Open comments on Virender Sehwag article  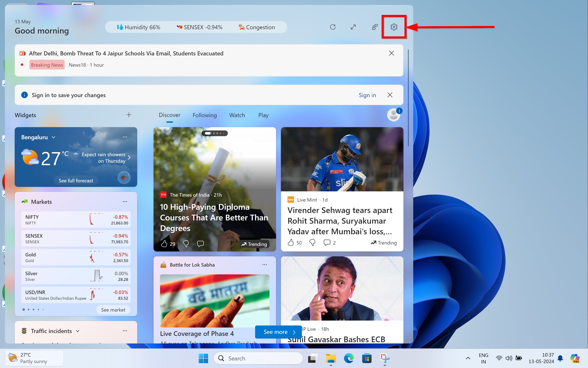(327, 243)
